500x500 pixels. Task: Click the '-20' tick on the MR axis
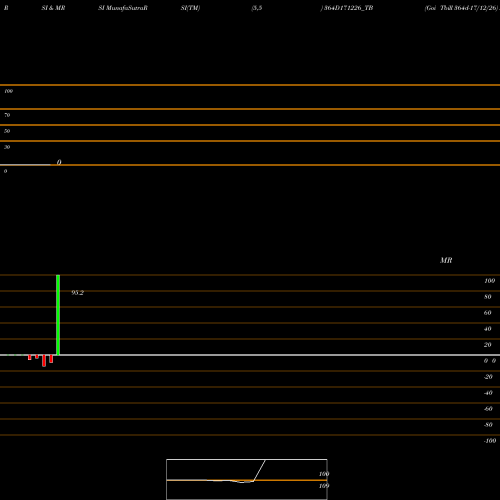coord(488,377)
